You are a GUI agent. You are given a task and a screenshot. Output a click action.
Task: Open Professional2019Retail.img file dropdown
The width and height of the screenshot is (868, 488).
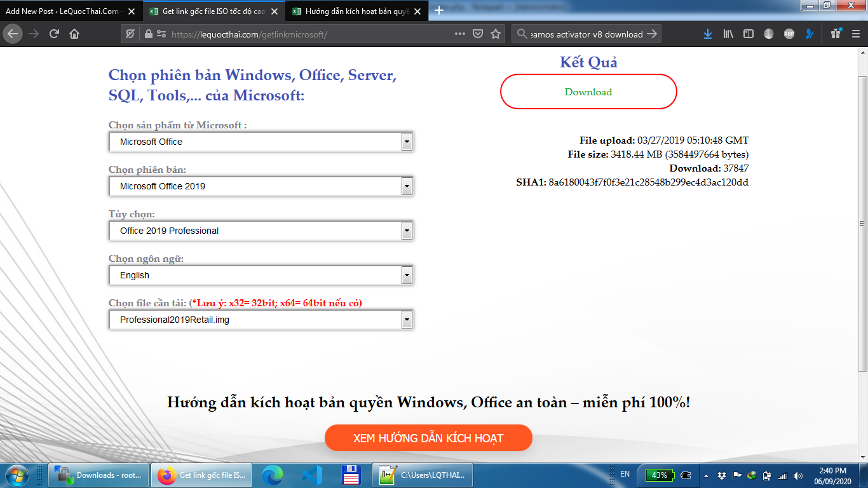tap(261, 320)
